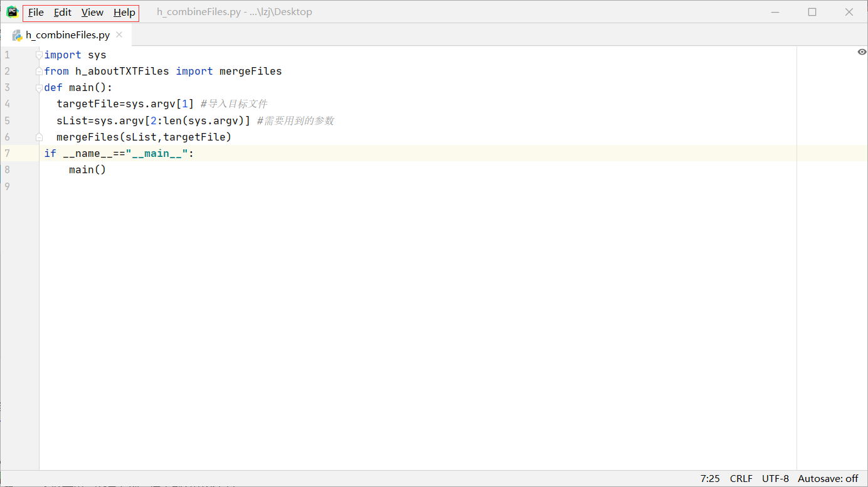Click fold end marker beside mergeFiles call

point(39,137)
